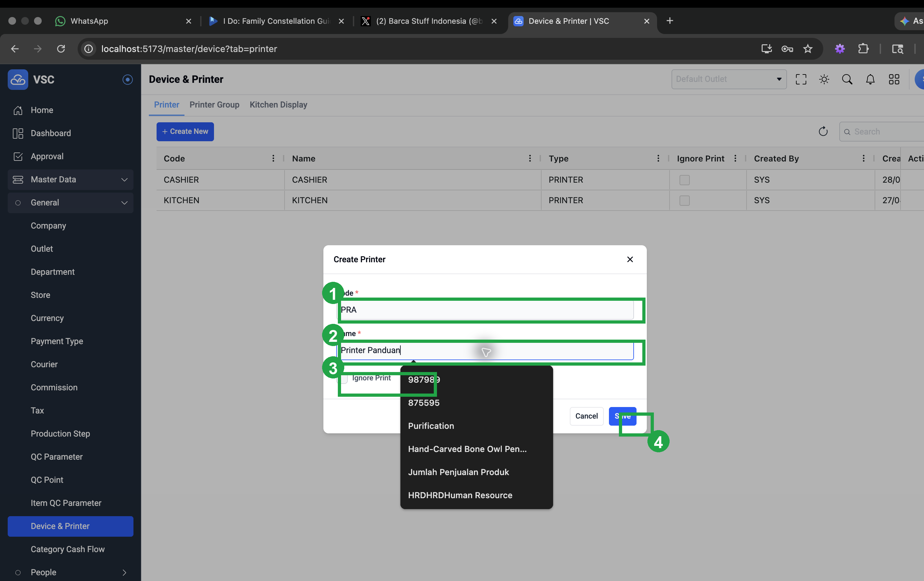Click the Name field with Printer Panduan
The image size is (924, 581).
pos(485,350)
